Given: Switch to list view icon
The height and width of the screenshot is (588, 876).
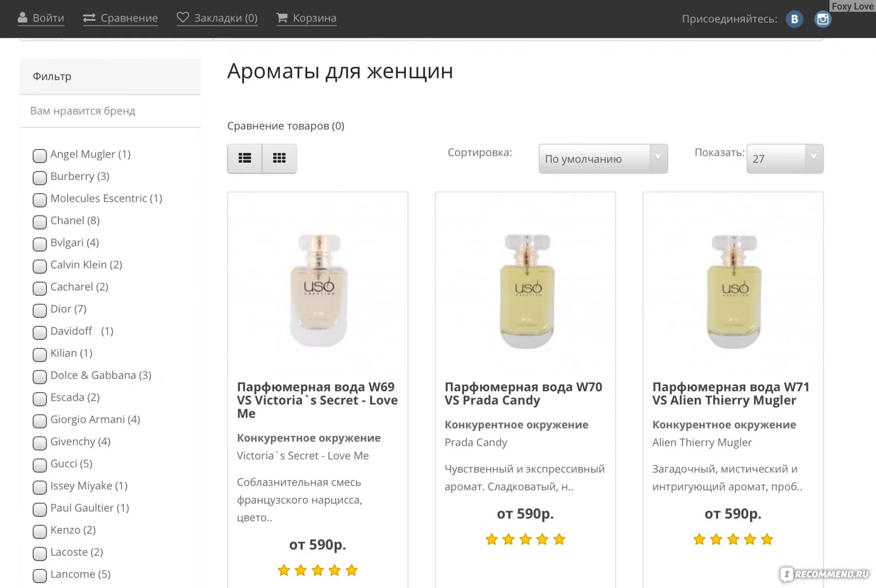Looking at the screenshot, I should (244, 158).
